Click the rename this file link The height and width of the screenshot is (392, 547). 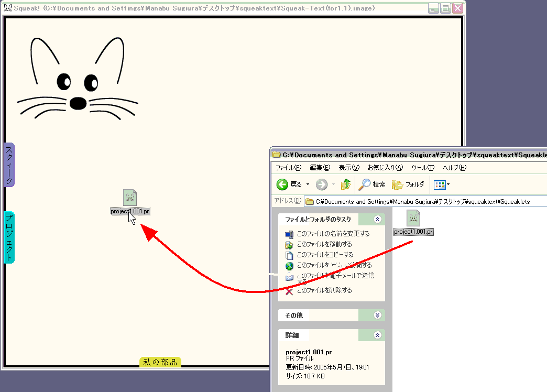click(x=333, y=234)
